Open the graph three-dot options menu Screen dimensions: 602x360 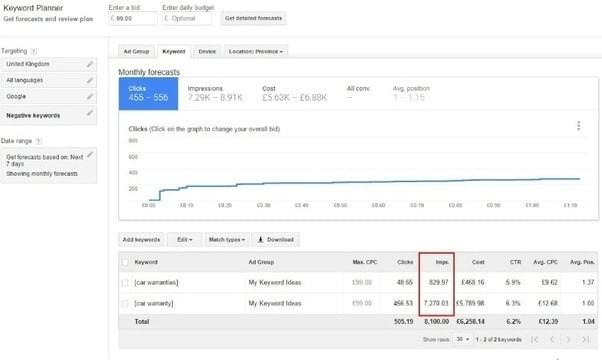579,126
